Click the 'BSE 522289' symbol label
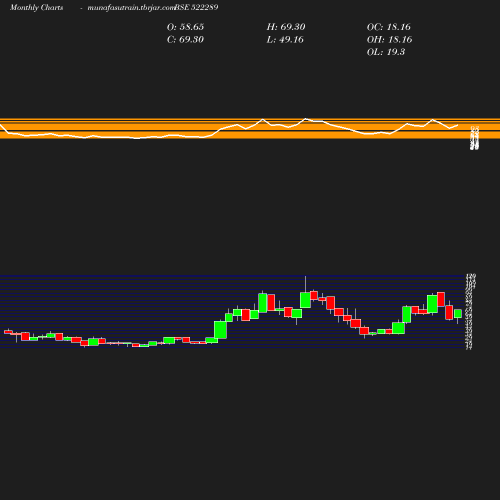 196,7
